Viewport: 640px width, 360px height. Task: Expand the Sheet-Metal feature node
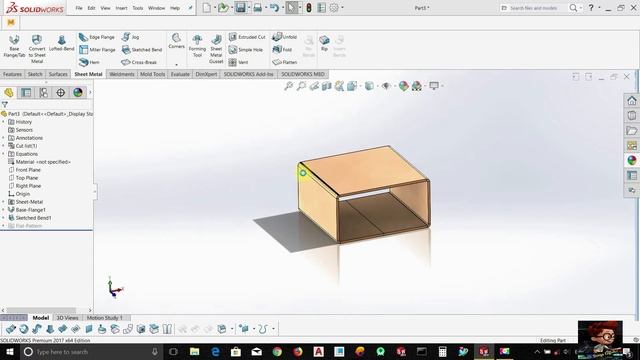click(x=4, y=202)
